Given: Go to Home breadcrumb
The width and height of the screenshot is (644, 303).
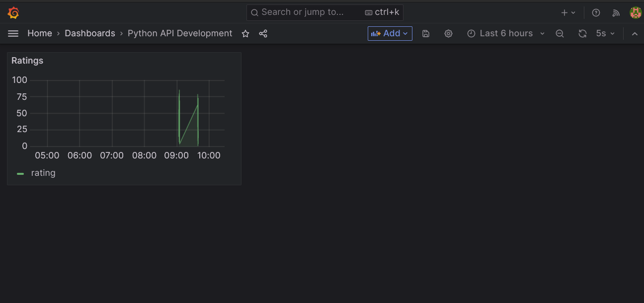Looking at the screenshot, I should click(x=40, y=33).
